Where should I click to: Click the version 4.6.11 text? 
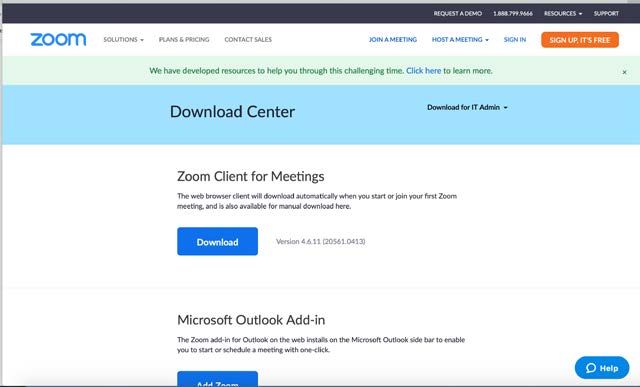[x=320, y=241]
